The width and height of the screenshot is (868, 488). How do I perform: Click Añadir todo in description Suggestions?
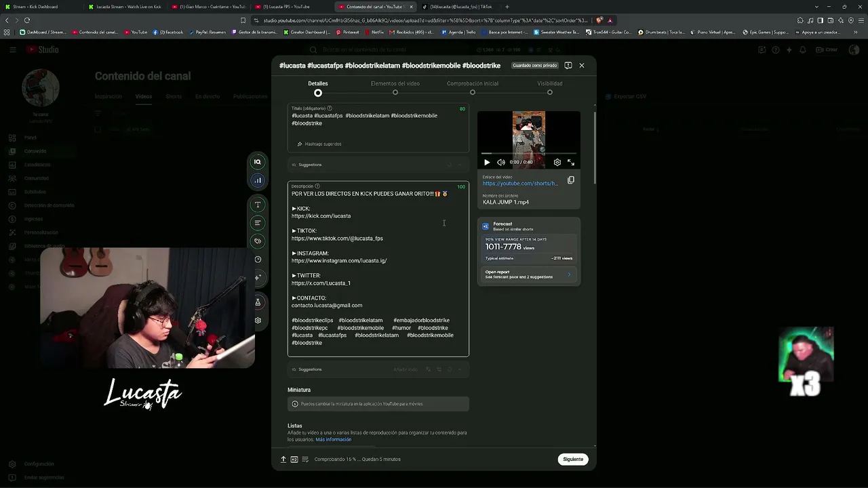coord(406,369)
